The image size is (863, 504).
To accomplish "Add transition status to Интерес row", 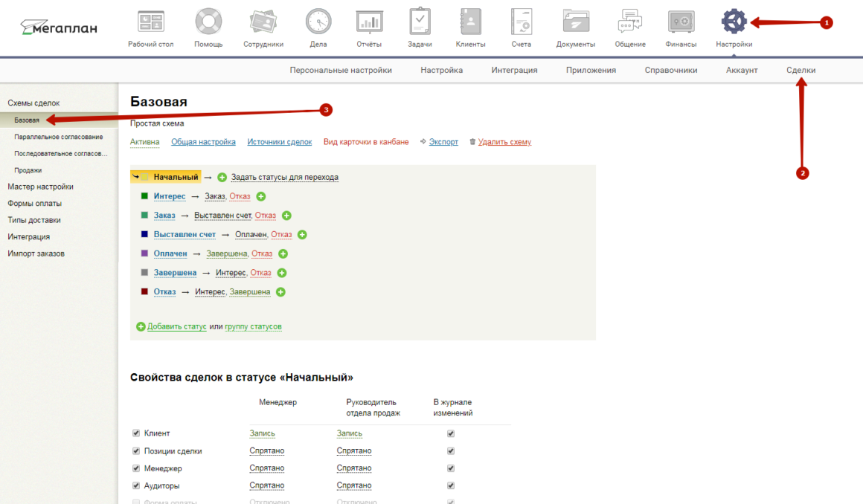I will [x=261, y=196].
